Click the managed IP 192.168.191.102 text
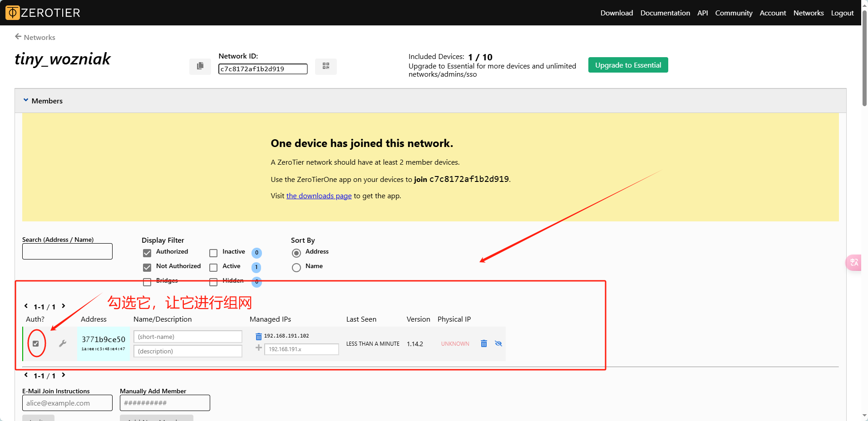868x421 pixels. (x=286, y=336)
